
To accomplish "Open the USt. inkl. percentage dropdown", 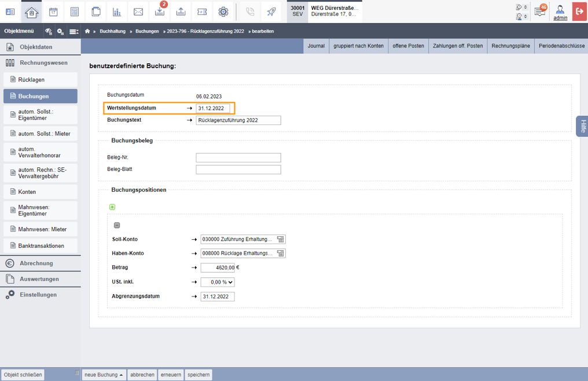I will tap(218, 283).
